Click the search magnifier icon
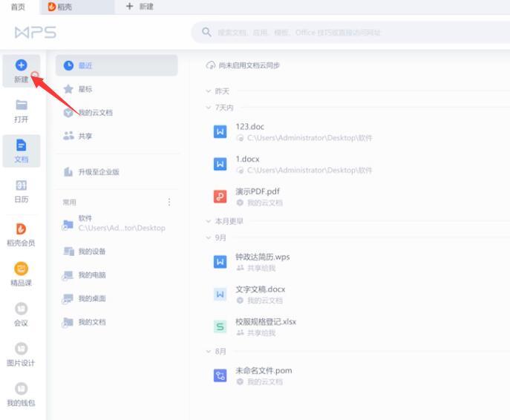 [206, 32]
